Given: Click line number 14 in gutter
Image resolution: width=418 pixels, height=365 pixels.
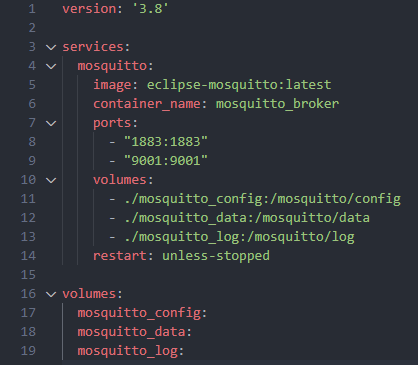Looking at the screenshot, I should tap(28, 256).
